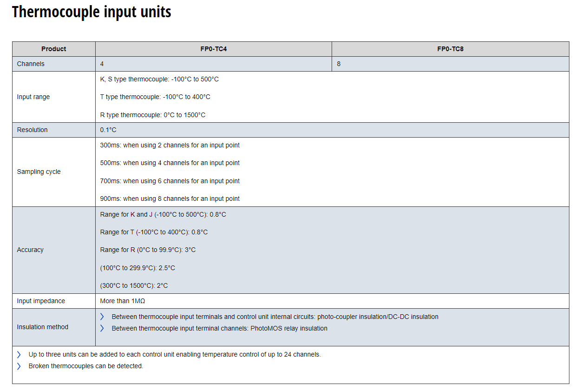Click 'Broken thermocouples can be detected' text
Image resolution: width=588 pixels, height=391 pixels.
[x=86, y=366]
